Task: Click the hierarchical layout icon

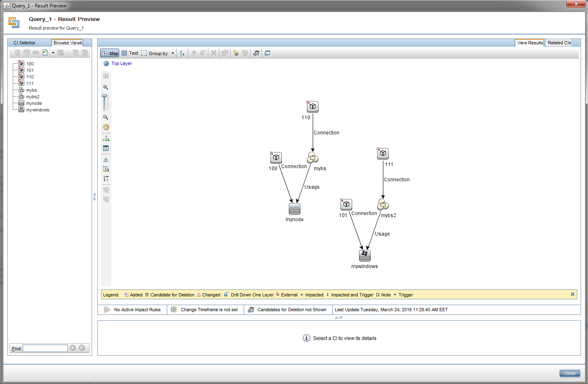Action: tap(106, 139)
